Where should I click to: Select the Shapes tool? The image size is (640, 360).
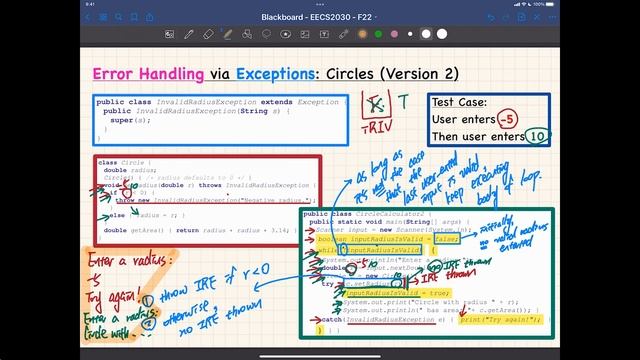tap(247, 34)
